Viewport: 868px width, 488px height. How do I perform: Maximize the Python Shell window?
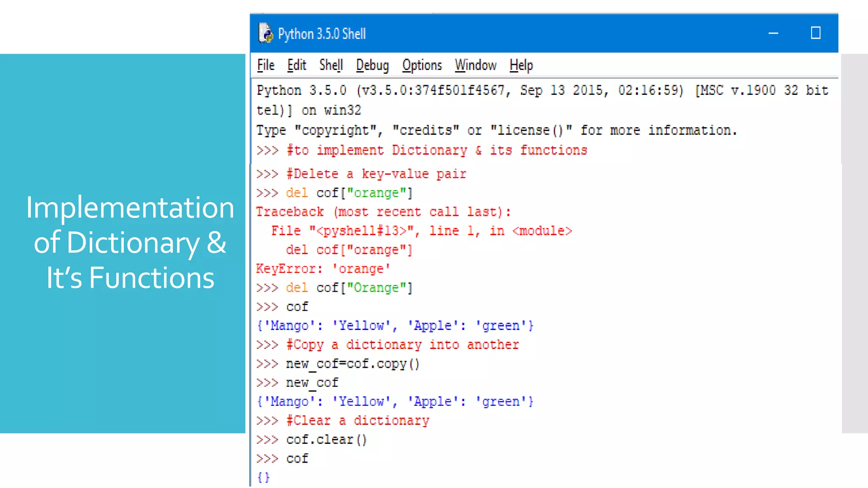pos(815,33)
